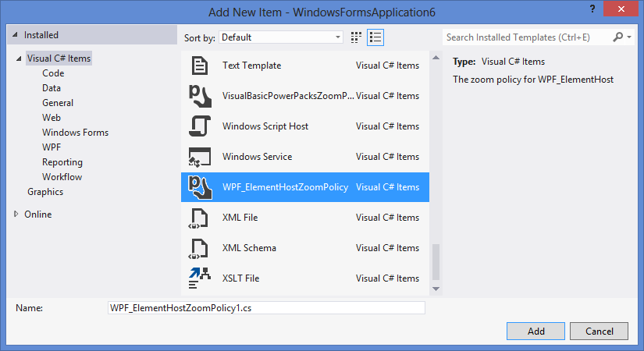Click the Windows Script Host icon
This screenshot has width=644, height=351.
[200, 126]
